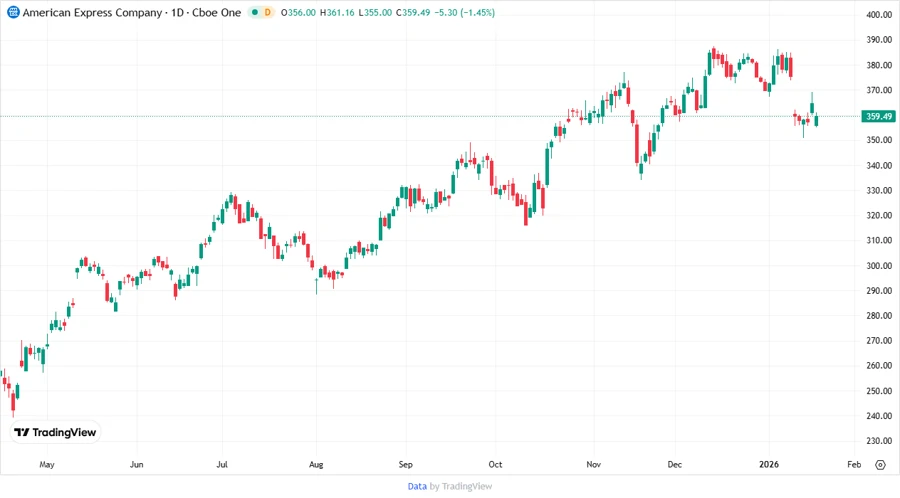Screen dimensions: 900x498
Task: Click the 230.00 price axis label
Action: (x=879, y=441)
